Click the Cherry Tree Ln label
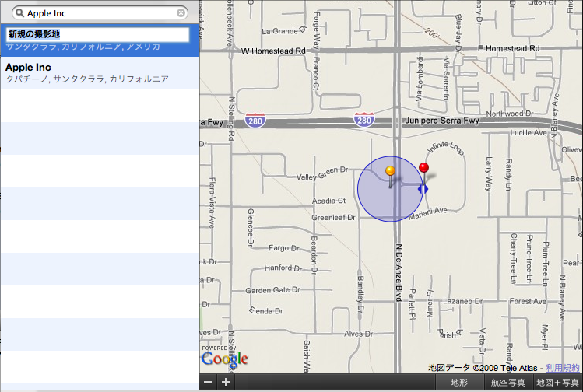This screenshot has height=392, width=583. pos(514,258)
